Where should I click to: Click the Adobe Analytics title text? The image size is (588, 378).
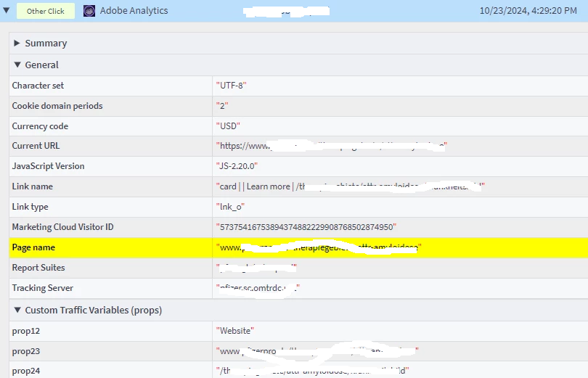[x=134, y=10]
